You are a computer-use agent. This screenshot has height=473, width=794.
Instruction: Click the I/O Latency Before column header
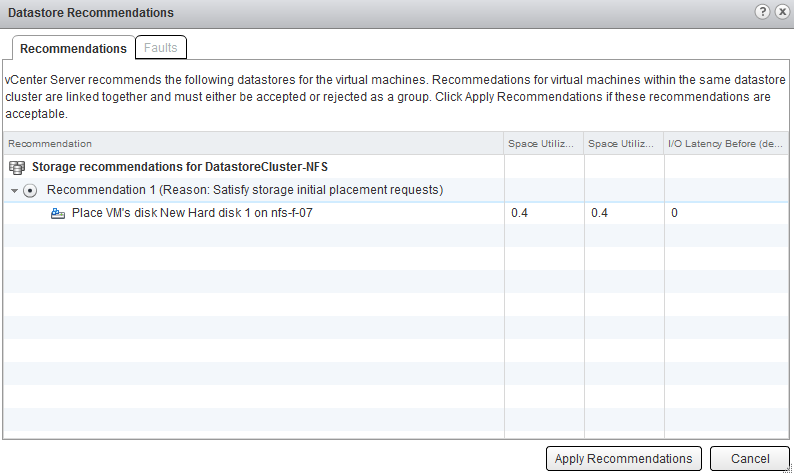tap(725, 144)
